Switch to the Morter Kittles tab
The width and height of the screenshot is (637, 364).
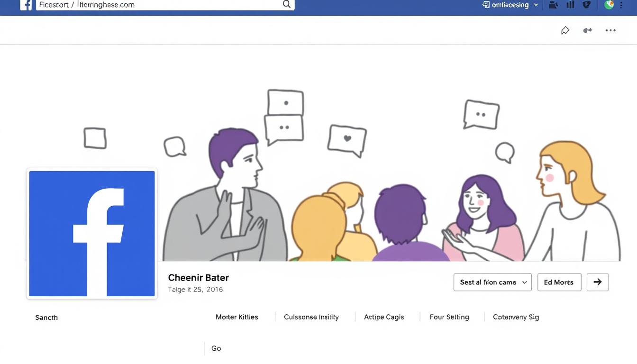point(237,317)
